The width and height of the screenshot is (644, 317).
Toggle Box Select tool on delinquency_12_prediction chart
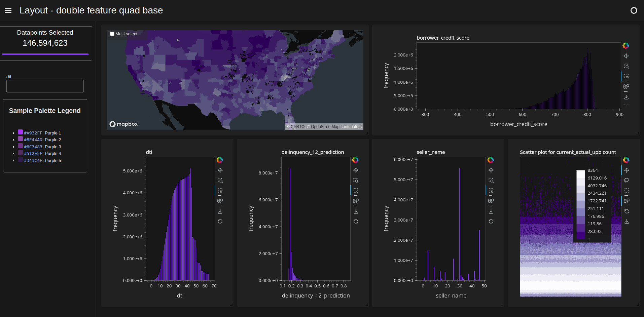click(x=356, y=191)
